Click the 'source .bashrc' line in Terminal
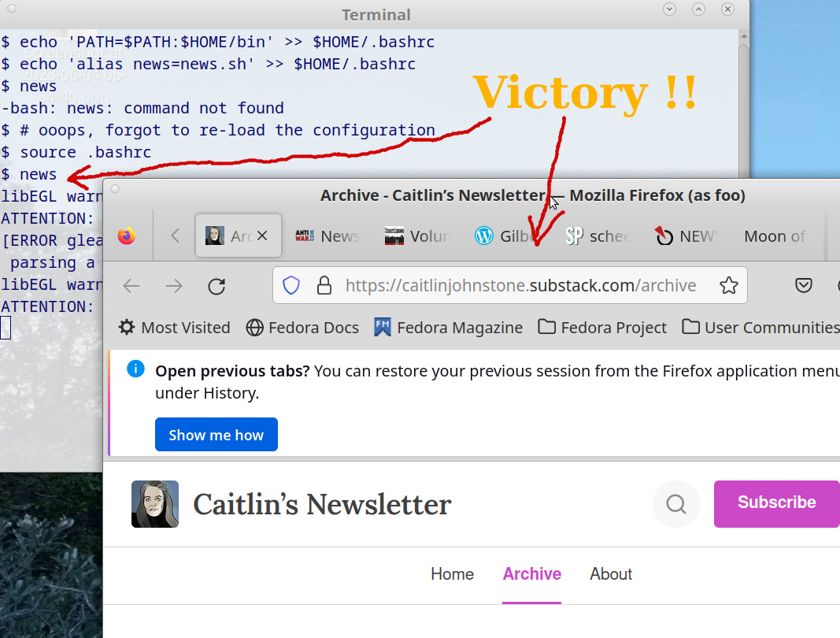Screen dimensions: 840x638 pos(76,152)
